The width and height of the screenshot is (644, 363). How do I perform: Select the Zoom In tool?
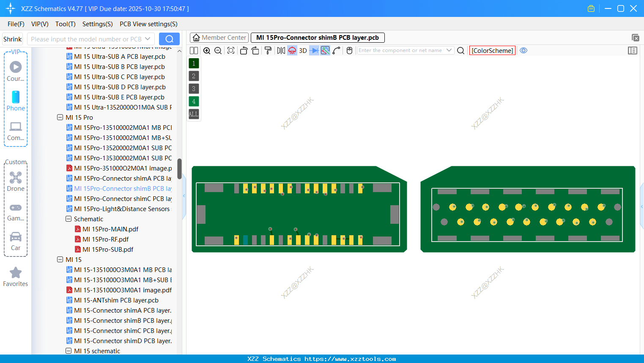(x=207, y=50)
